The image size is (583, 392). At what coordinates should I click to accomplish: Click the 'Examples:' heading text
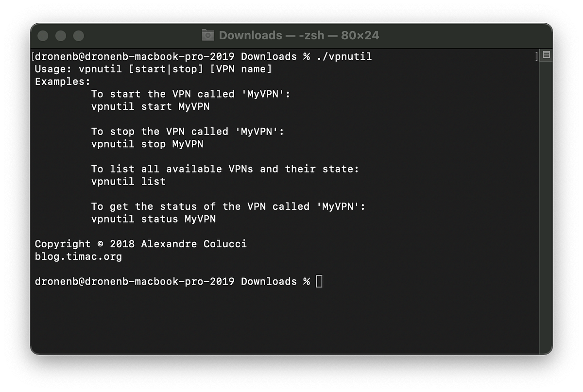pyautogui.click(x=63, y=82)
